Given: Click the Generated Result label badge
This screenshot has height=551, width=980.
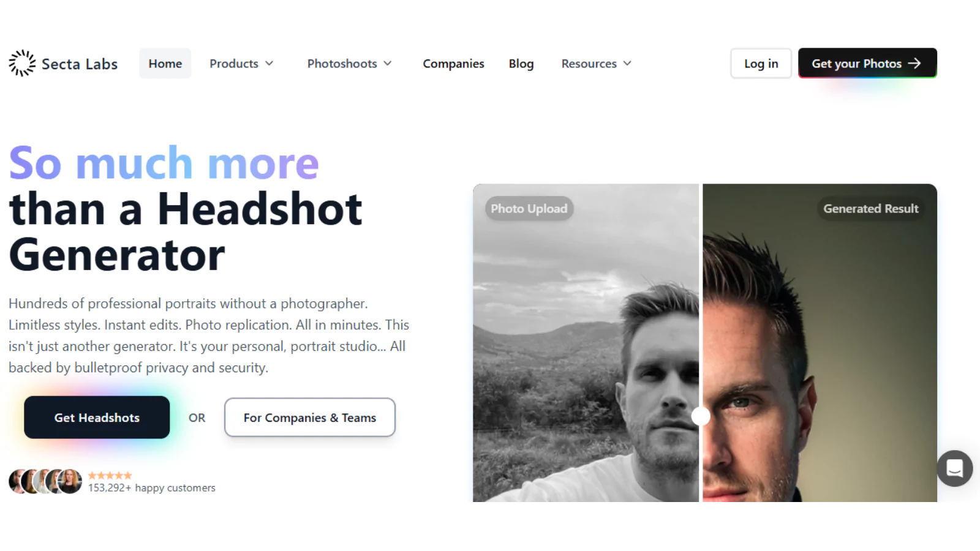Looking at the screenshot, I should (x=870, y=209).
